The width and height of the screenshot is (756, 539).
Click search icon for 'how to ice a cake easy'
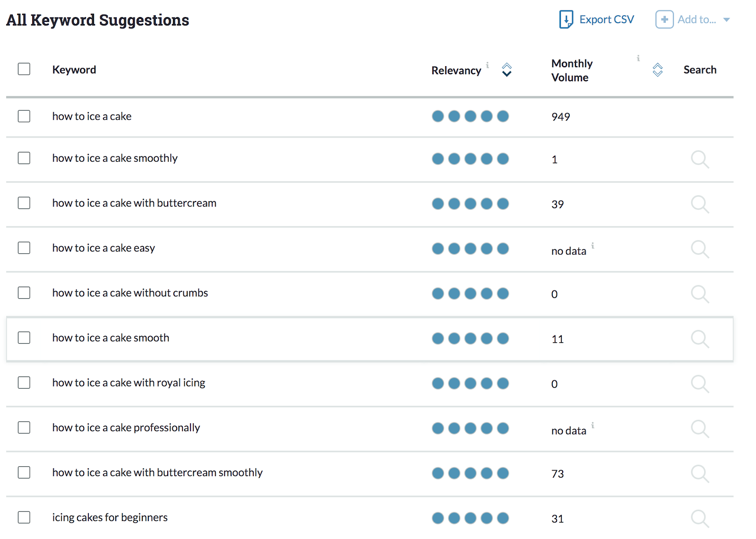coord(699,249)
